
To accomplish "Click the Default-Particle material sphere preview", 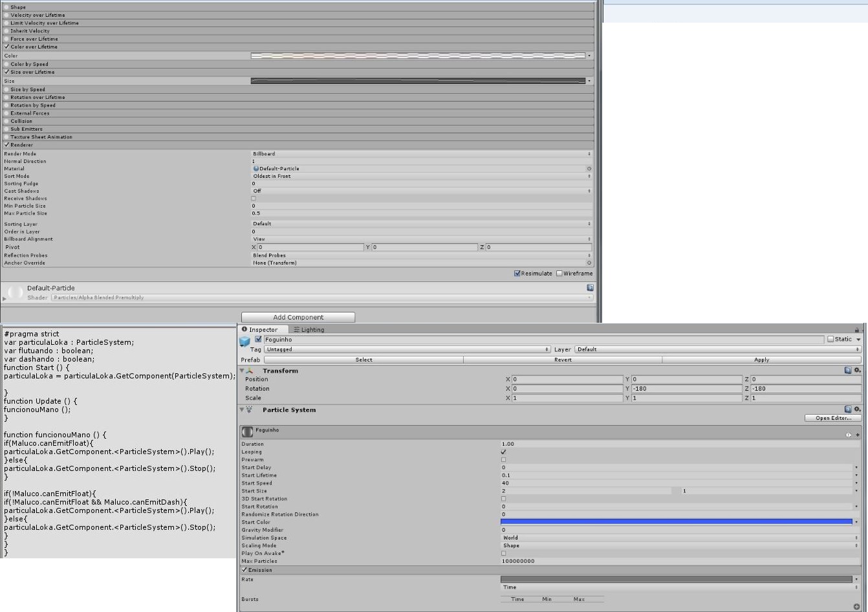I will 16,292.
